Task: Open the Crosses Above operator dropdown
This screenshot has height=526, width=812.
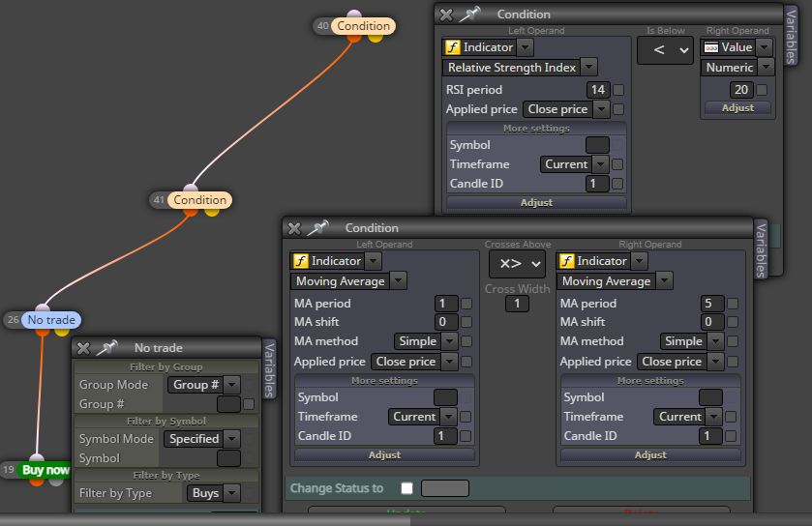Action: 517,264
